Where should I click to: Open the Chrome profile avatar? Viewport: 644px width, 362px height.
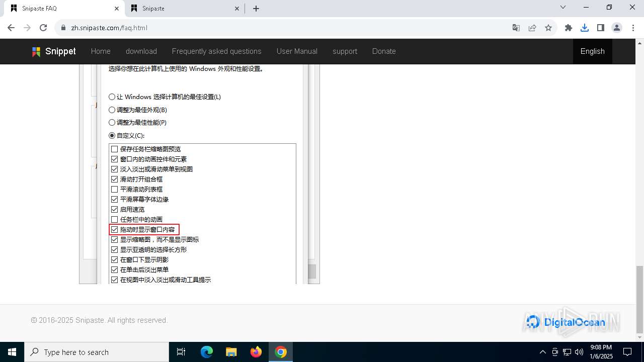617,28
